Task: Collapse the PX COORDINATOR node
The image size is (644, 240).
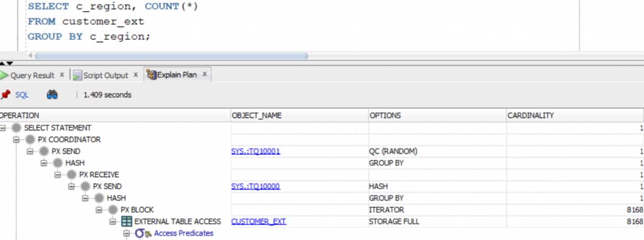Action: (16, 140)
